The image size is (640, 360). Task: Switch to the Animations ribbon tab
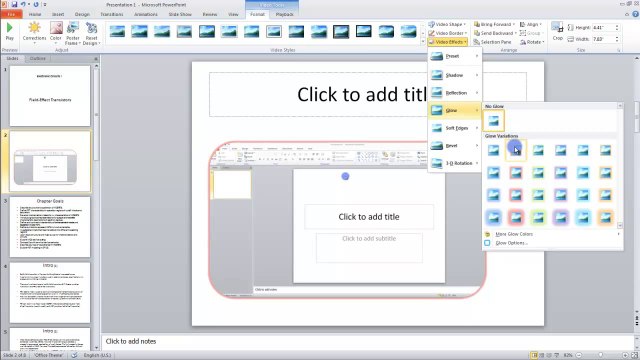point(146,14)
